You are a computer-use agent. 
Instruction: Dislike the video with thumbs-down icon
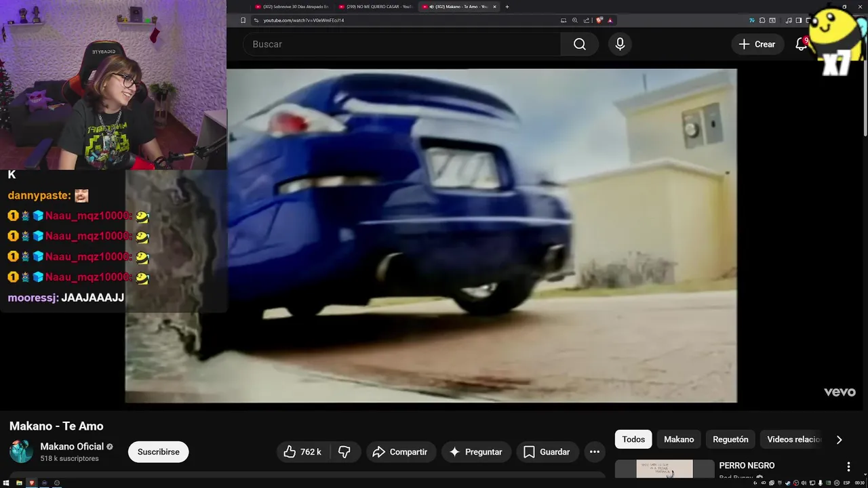(344, 452)
